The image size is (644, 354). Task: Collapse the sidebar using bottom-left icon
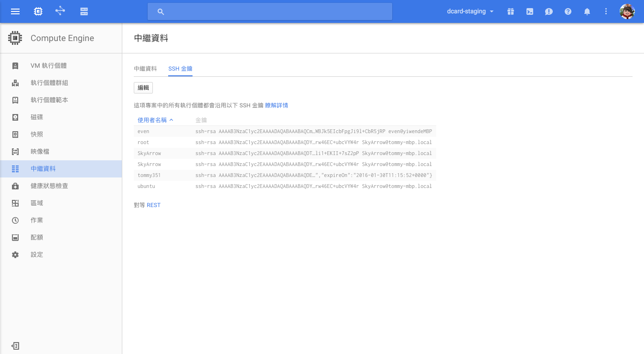click(15, 346)
